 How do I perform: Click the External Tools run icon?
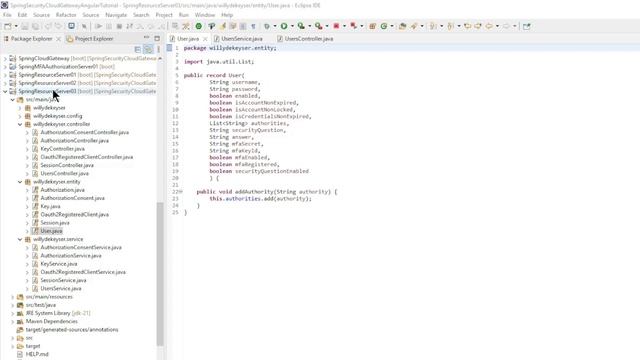pos(318,26)
